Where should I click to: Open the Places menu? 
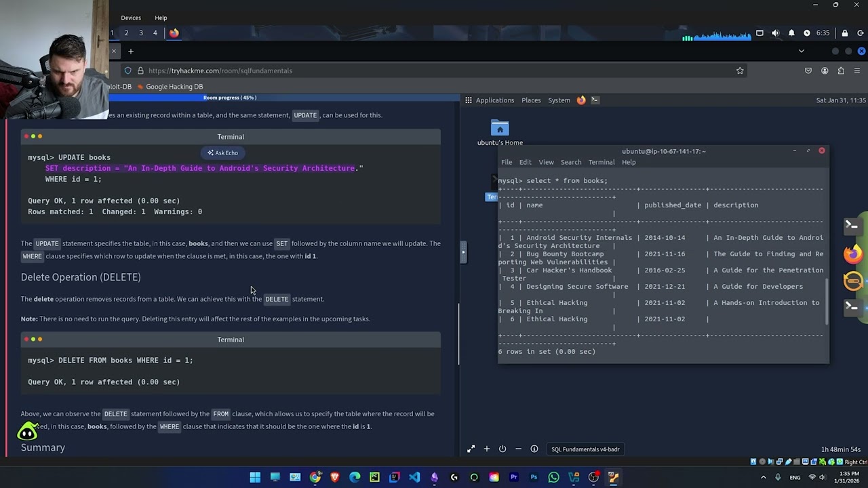531,100
